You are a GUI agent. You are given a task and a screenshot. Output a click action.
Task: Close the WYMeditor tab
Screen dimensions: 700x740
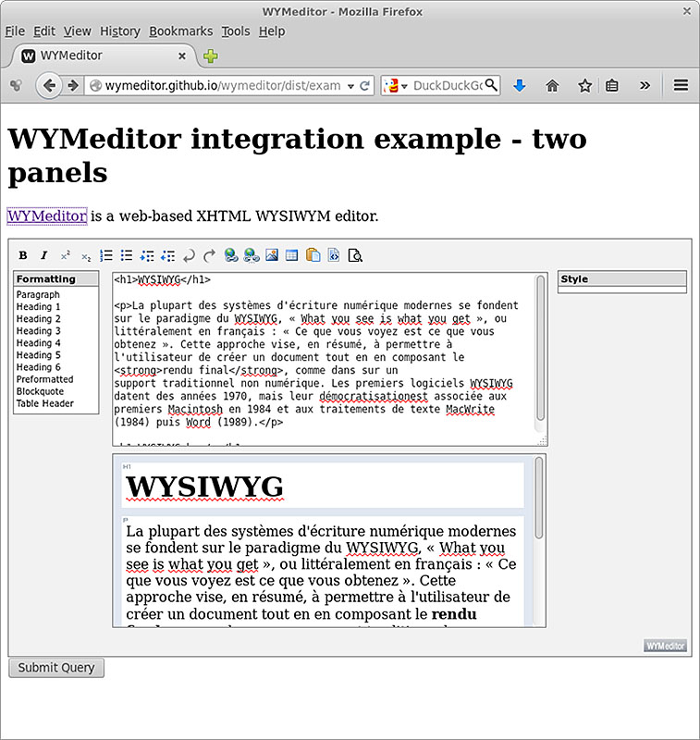[x=181, y=56]
